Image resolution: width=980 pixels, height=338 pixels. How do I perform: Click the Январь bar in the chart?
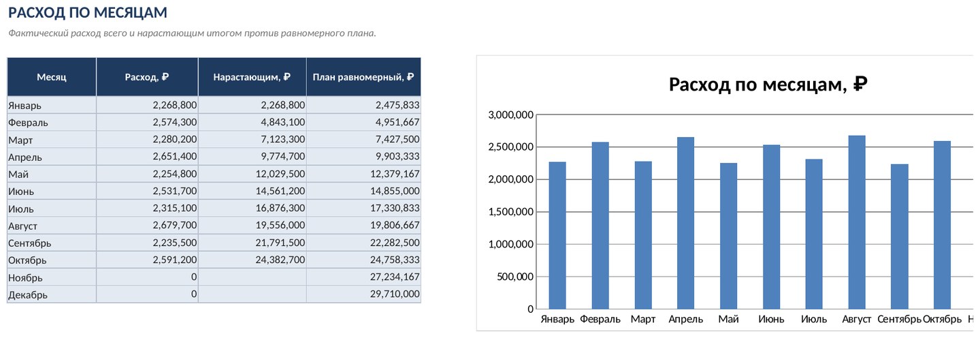point(557,235)
